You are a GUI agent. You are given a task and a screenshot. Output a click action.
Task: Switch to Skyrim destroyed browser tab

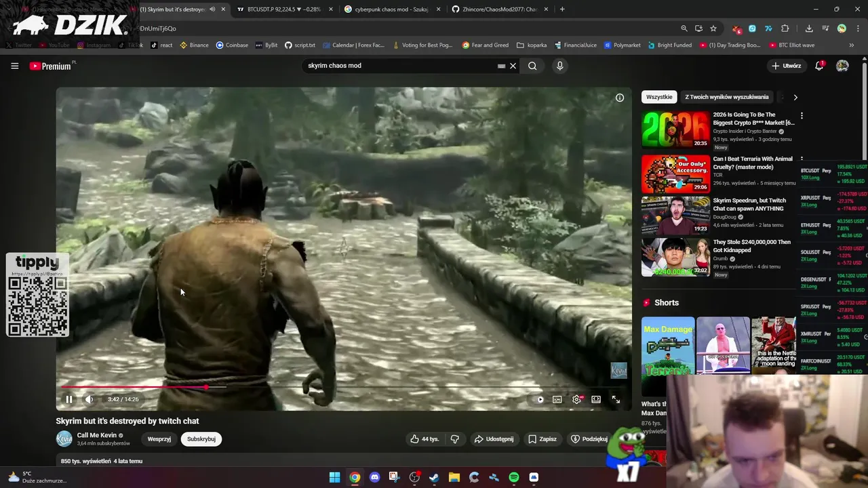tap(178, 9)
